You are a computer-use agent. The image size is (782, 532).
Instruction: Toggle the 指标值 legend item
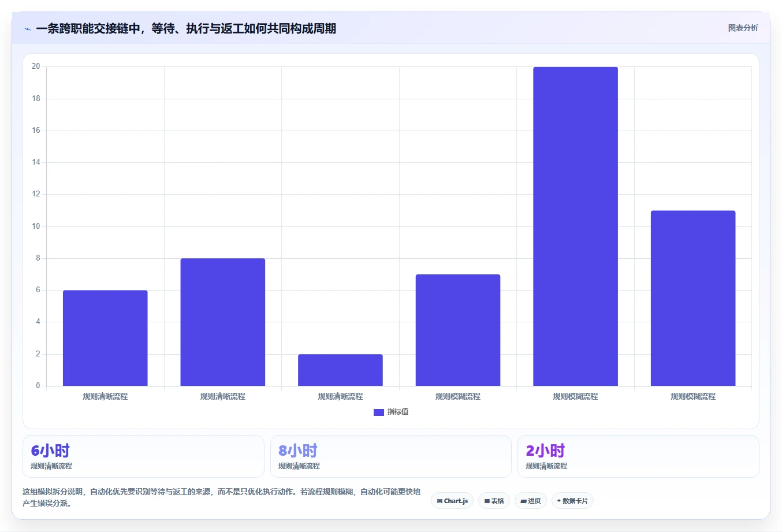coord(391,412)
